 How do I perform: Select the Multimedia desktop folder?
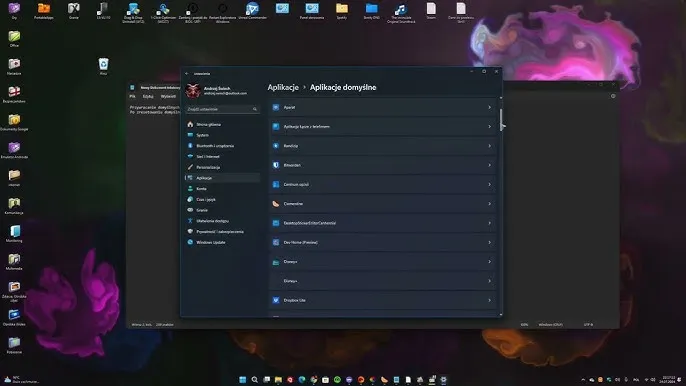14,262
